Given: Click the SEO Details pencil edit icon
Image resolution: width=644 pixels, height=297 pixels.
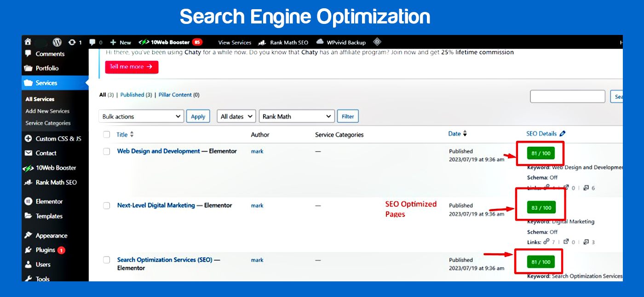Looking at the screenshot, I should (x=562, y=134).
